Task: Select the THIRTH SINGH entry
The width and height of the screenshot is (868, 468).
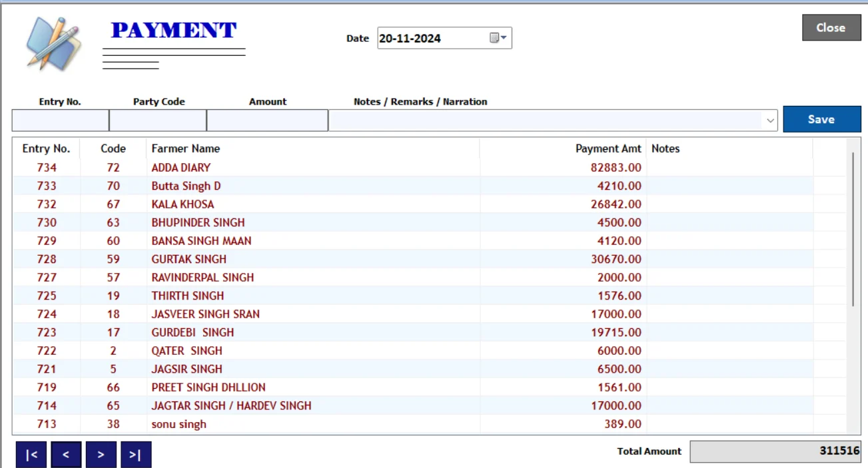Action: point(430,296)
